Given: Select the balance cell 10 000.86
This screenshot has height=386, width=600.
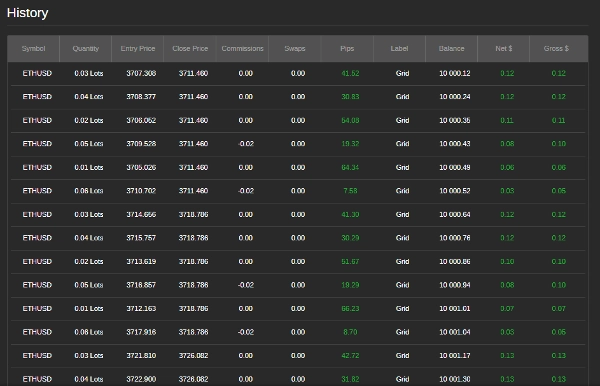Looking at the screenshot, I should [x=455, y=261].
